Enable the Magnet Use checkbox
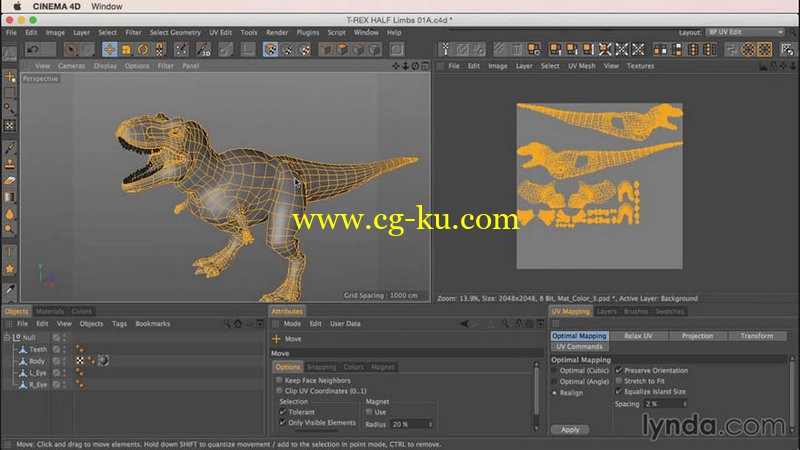This screenshot has height=450, width=800. (369, 412)
